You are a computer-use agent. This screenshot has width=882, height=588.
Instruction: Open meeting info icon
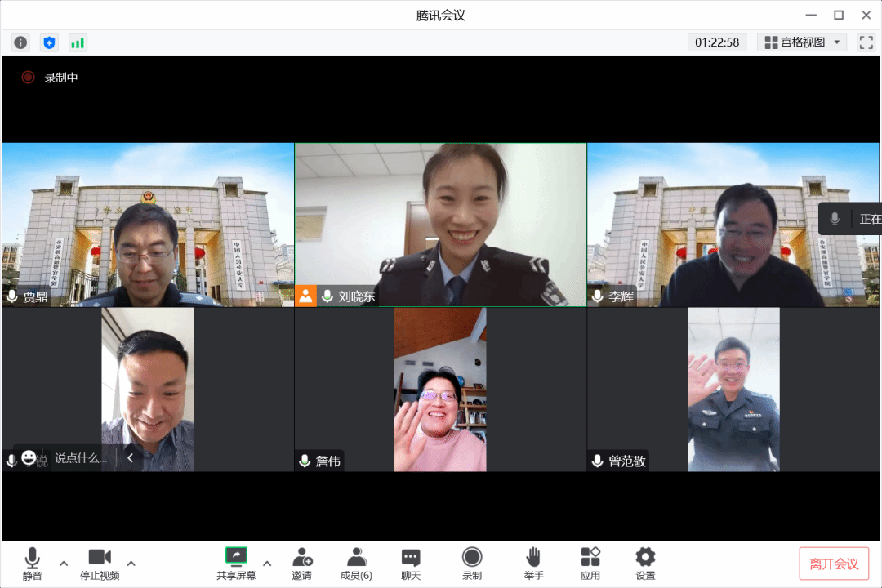pos(20,42)
